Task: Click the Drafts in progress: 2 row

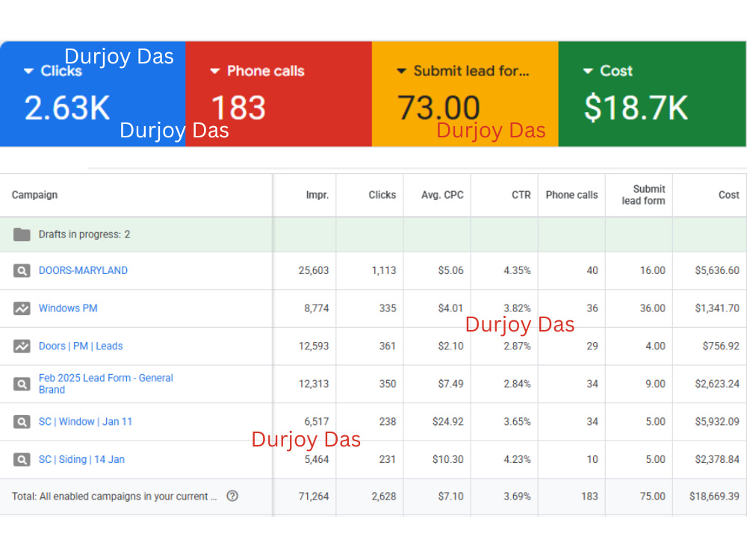Action: coord(373,234)
